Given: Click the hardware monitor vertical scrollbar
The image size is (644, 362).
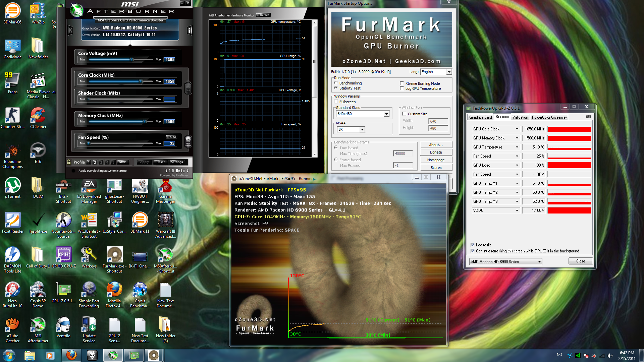Looking at the screenshot, I should 314,88.
